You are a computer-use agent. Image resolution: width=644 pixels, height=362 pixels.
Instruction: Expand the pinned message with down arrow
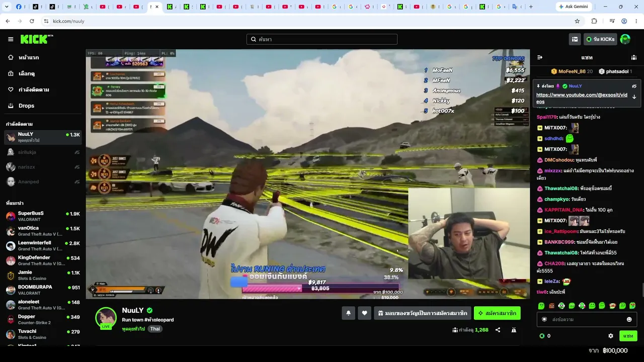[x=634, y=97]
